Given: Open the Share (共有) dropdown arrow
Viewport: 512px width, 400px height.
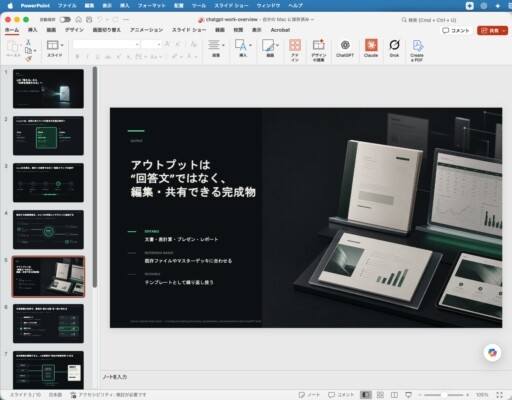Looking at the screenshot, I should click(x=504, y=31).
